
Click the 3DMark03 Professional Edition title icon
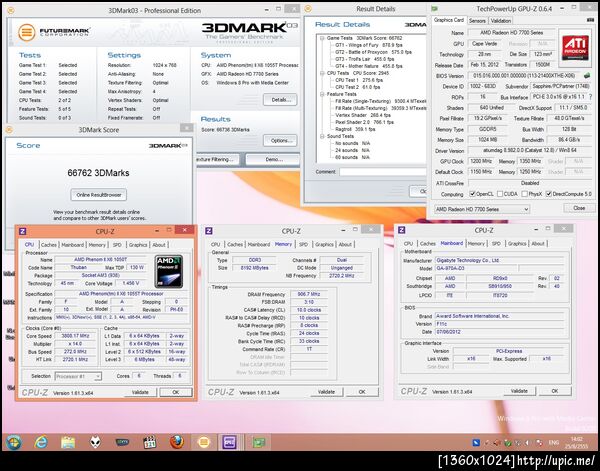pyautogui.click(x=11, y=10)
